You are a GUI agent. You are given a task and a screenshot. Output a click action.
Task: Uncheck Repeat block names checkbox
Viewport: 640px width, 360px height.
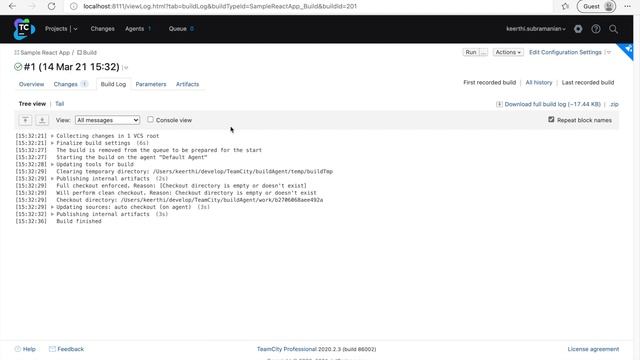click(x=551, y=120)
